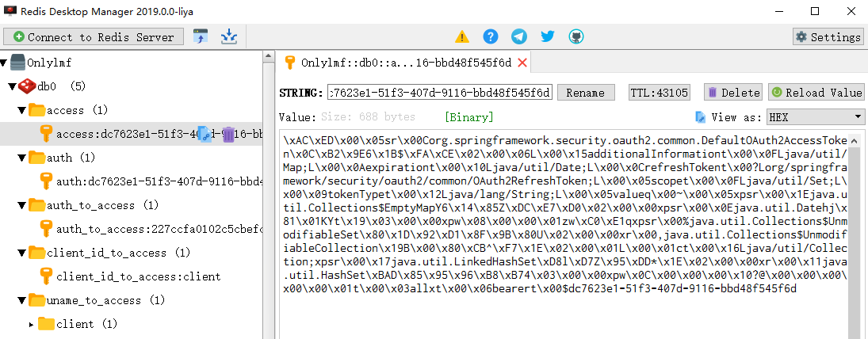Open the Twitter bird icon

(548, 37)
